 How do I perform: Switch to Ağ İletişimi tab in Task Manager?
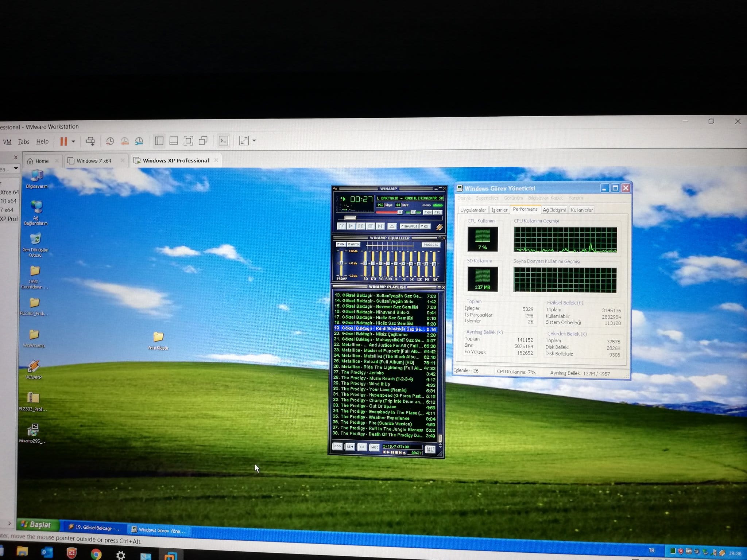[x=554, y=210]
